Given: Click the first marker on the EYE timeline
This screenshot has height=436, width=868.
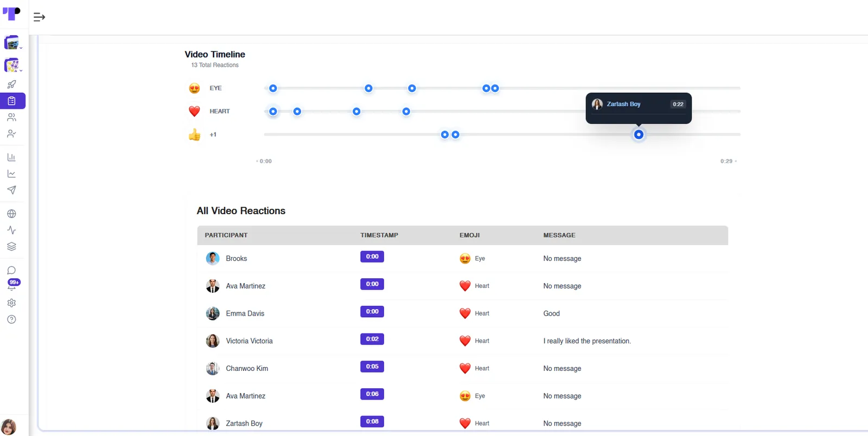Looking at the screenshot, I should tap(273, 88).
